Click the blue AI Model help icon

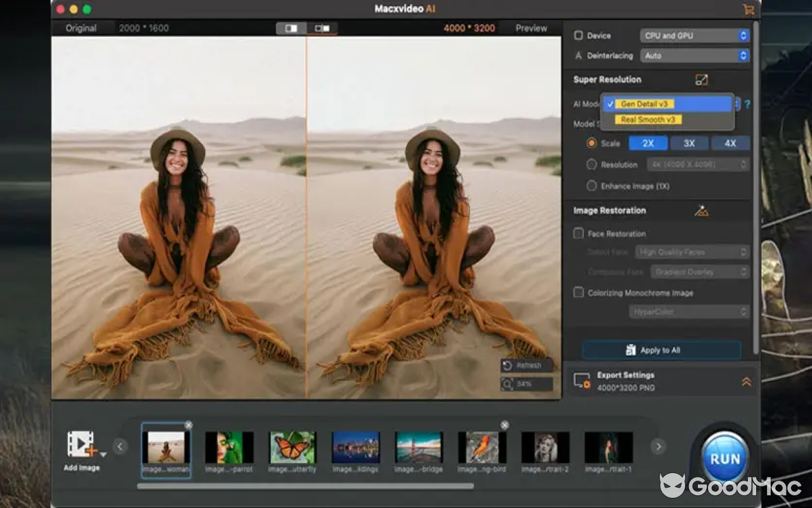[x=747, y=104]
